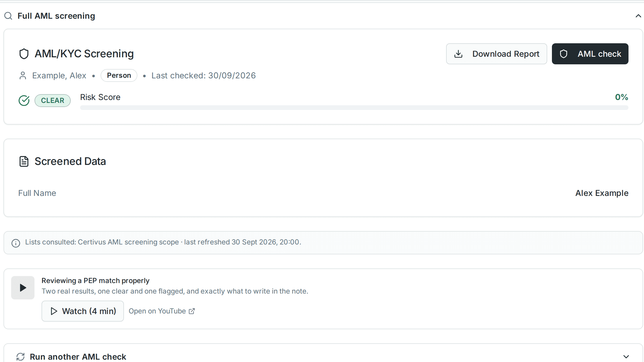Click the Last checked: 30/09/2026 text

[x=203, y=75]
